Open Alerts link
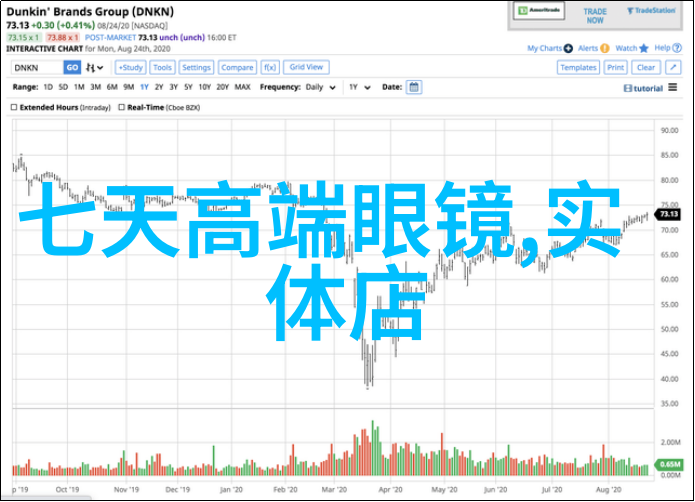Screen dimensions: 695x502 click(x=593, y=48)
